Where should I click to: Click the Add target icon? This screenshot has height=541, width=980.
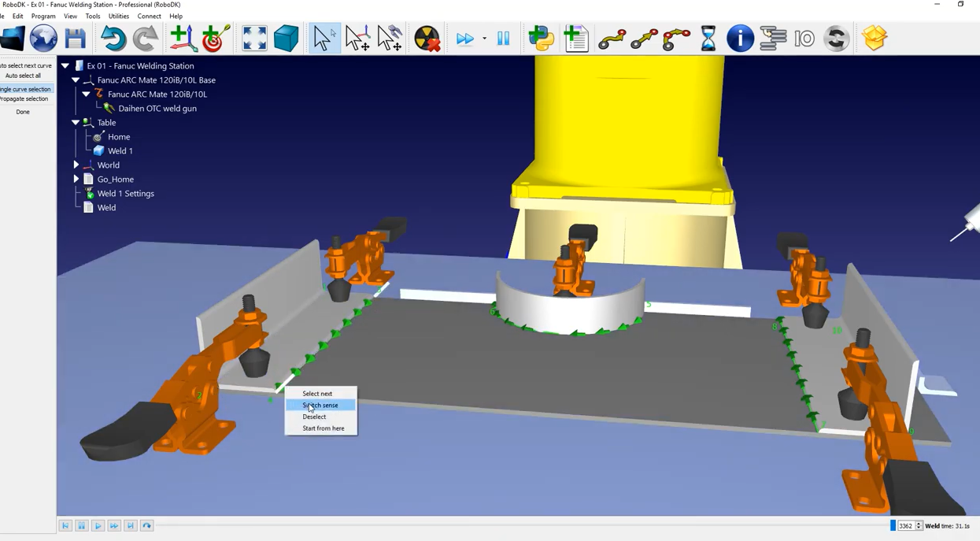tap(214, 38)
